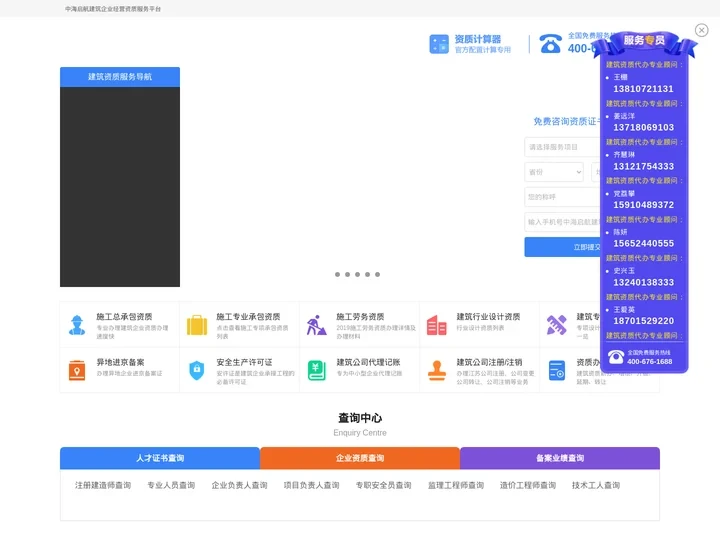Screen dimensions: 720x540
Task: Open 造价工程师查询 link
Action: point(528,485)
